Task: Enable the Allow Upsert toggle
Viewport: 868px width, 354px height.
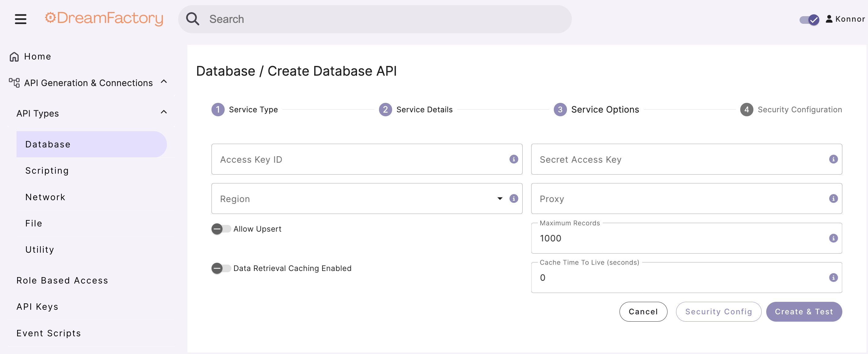Action: point(221,229)
